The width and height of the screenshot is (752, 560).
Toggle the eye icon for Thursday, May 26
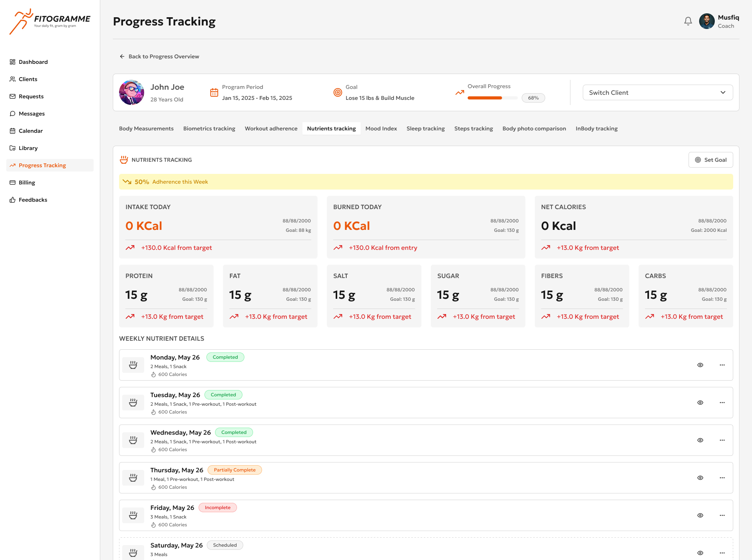pyautogui.click(x=700, y=478)
